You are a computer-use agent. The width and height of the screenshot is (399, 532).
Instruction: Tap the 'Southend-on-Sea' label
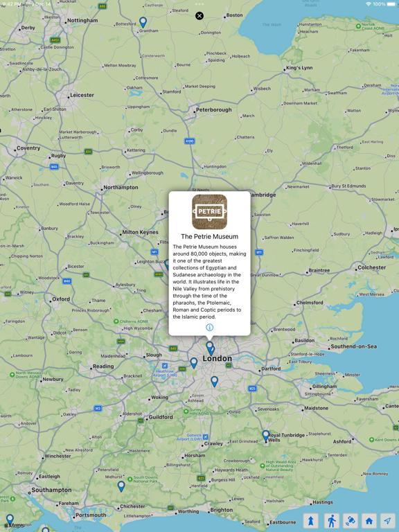pyautogui.click(x=353, y=346)
